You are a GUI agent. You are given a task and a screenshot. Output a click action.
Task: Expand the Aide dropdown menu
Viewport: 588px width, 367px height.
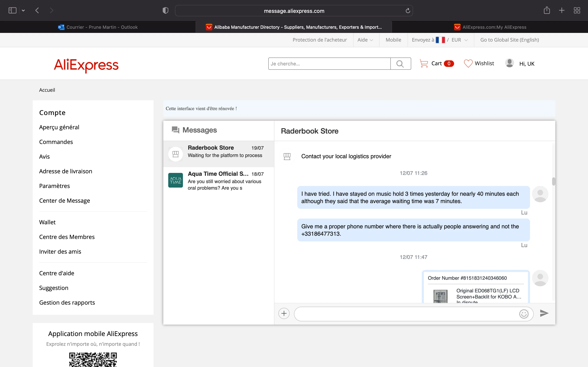pos(365,40)
